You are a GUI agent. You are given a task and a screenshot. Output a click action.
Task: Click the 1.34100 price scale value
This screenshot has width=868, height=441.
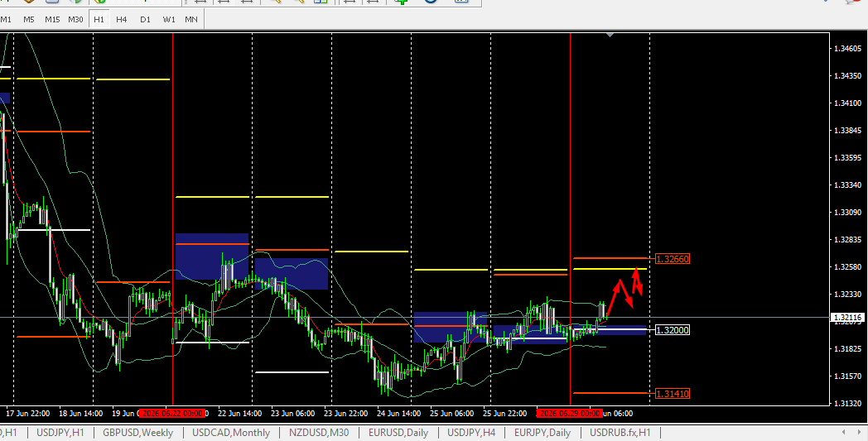pyautogui.click(x=847, y=103)
